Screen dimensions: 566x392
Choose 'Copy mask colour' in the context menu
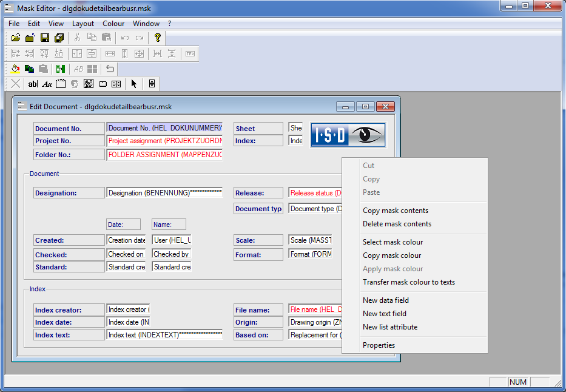(415, 255)
